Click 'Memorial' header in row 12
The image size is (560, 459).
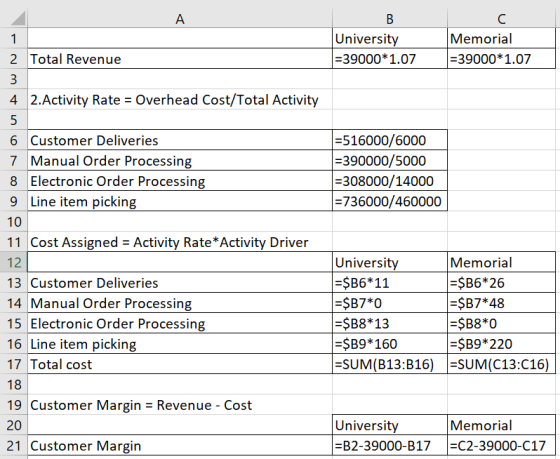click(x=501, y=263)
